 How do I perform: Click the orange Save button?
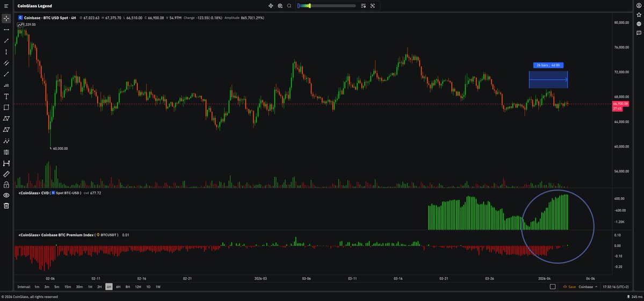tap(569, 286)
